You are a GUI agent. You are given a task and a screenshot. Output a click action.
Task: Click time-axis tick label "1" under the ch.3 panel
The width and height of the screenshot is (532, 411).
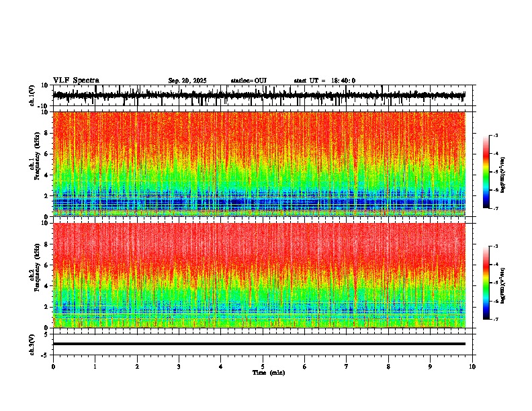click(x=95, y=367)
